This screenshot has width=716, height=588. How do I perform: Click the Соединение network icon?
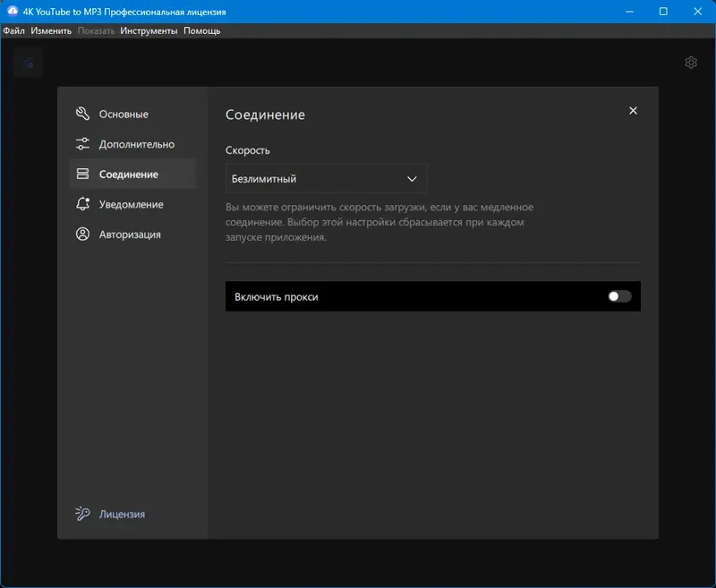click(x=81, y=174)
